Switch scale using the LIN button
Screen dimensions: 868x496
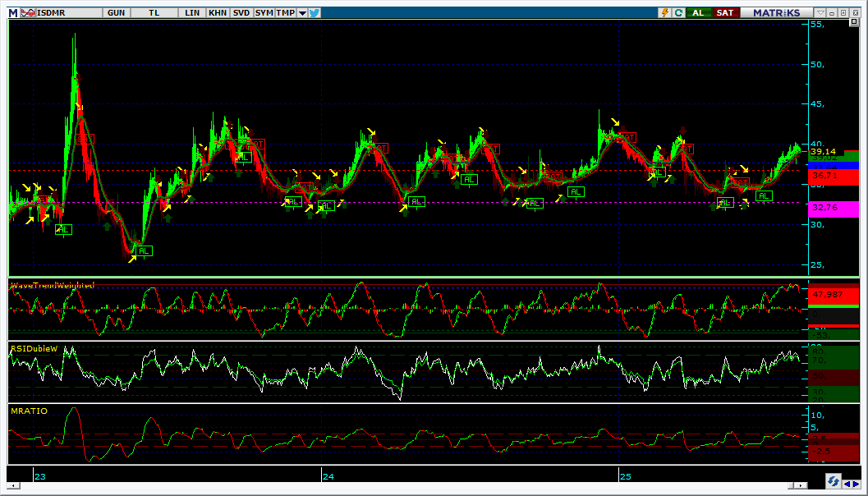tap(192, 13)
